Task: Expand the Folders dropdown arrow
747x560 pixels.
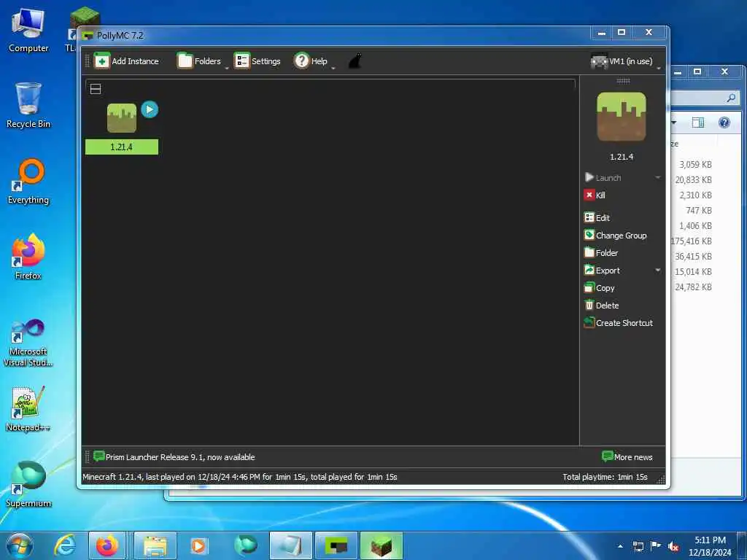Action: [x=227, y=67]
